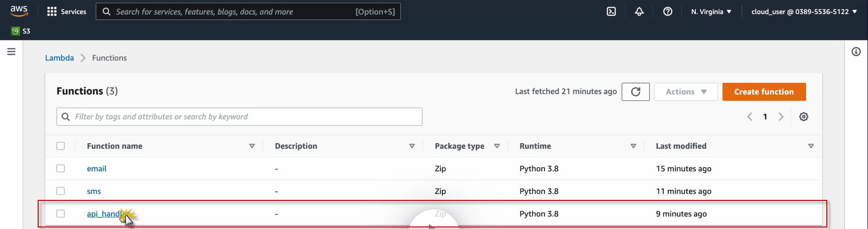Check the email function checkbox
The height and width of the screenshot is (229, 868).
pos(61,169)
